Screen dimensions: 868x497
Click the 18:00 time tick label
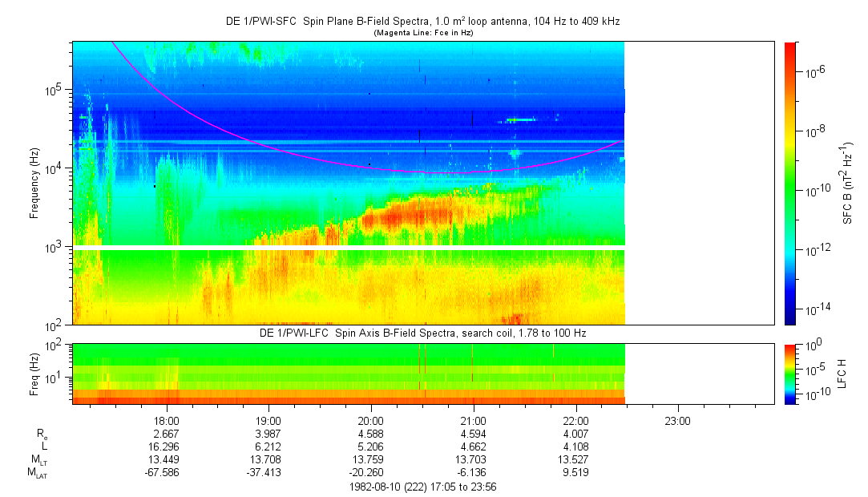coord(166,420)
